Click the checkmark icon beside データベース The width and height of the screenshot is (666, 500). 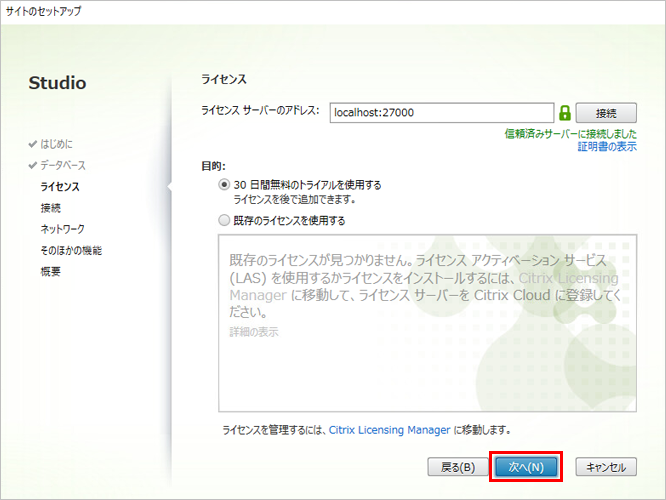coord(33,165)
